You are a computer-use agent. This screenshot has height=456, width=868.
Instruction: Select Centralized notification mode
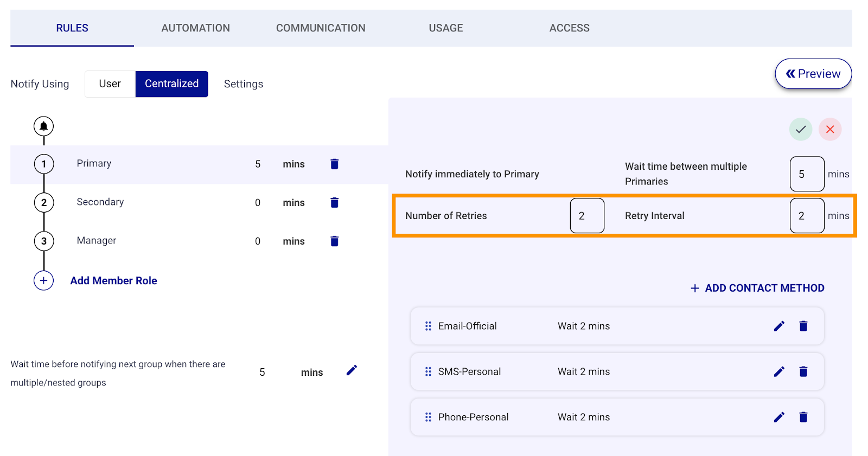pyautogui.click(x=171, y=84)
